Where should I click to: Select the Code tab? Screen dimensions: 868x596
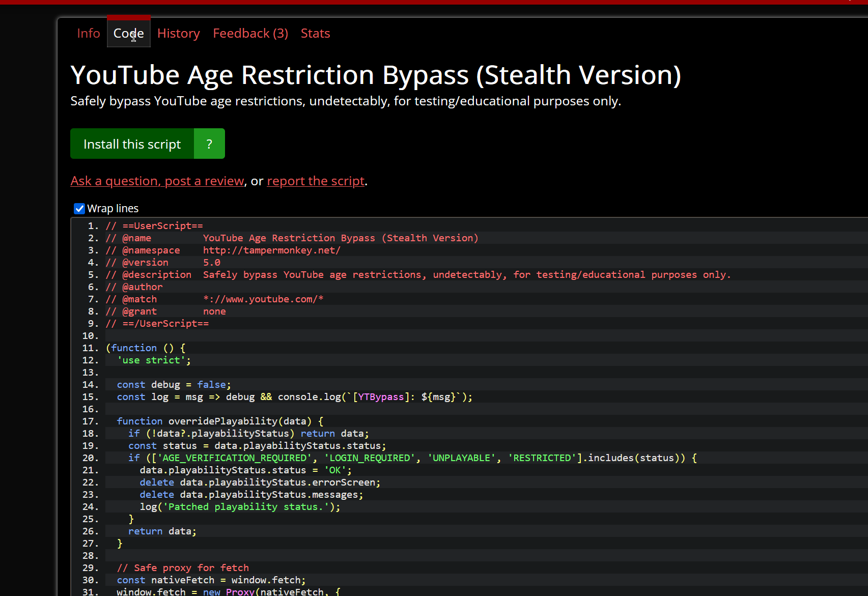tap(129, 33)
